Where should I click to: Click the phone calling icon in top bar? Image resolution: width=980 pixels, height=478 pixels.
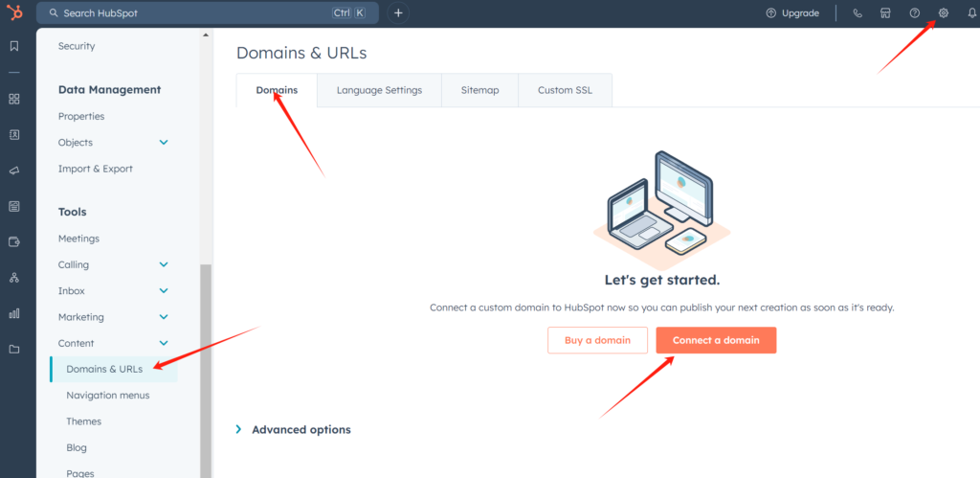(857, 13)
